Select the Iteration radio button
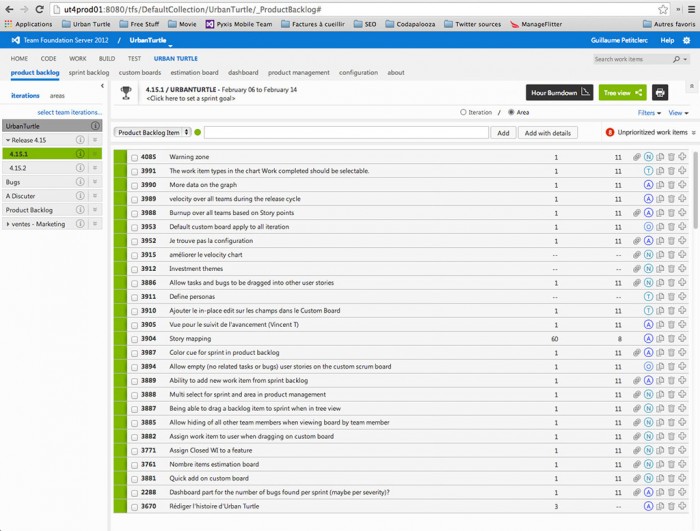Viewport: 700px width, 531px height. (x=463, y=113)
